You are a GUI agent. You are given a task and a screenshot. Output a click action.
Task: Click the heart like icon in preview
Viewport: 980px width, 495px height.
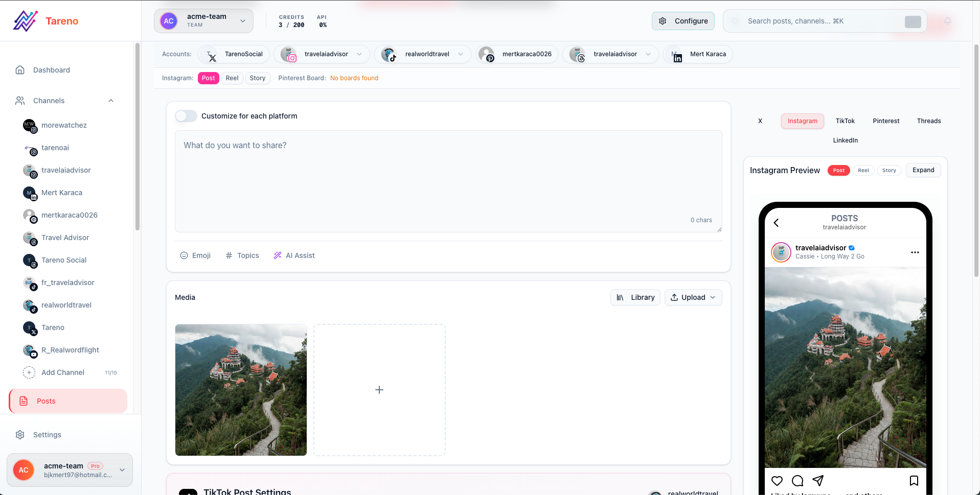point(777,481)
